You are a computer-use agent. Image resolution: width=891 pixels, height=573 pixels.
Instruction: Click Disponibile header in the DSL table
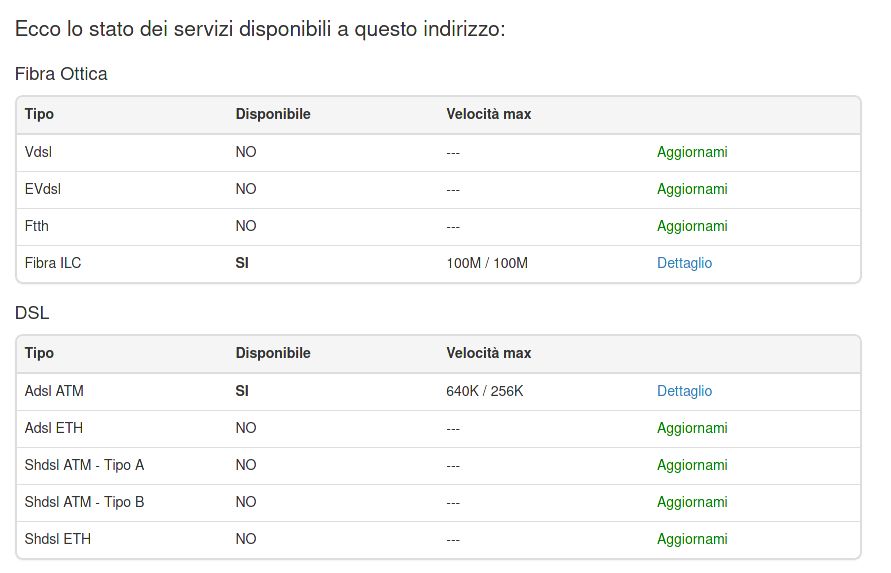coord(273,354)
